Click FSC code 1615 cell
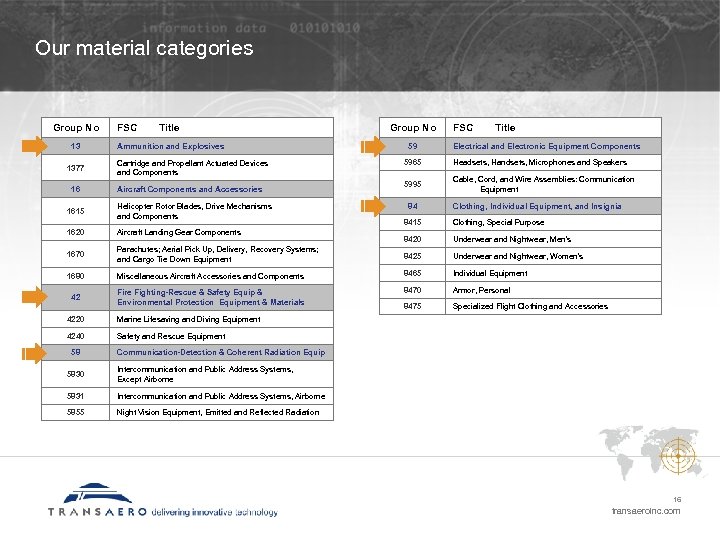 click(x=75, y=211)
